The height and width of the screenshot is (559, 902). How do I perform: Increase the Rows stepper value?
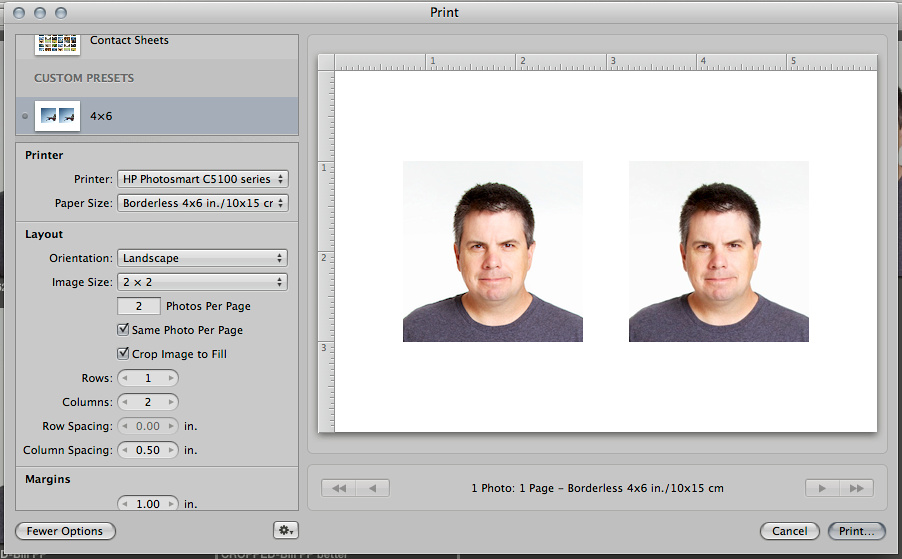(171, 378)
